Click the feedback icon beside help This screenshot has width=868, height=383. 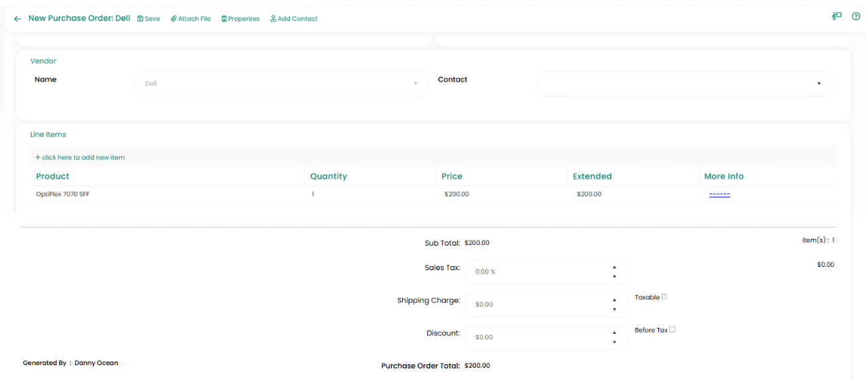(x=837, y=17)
